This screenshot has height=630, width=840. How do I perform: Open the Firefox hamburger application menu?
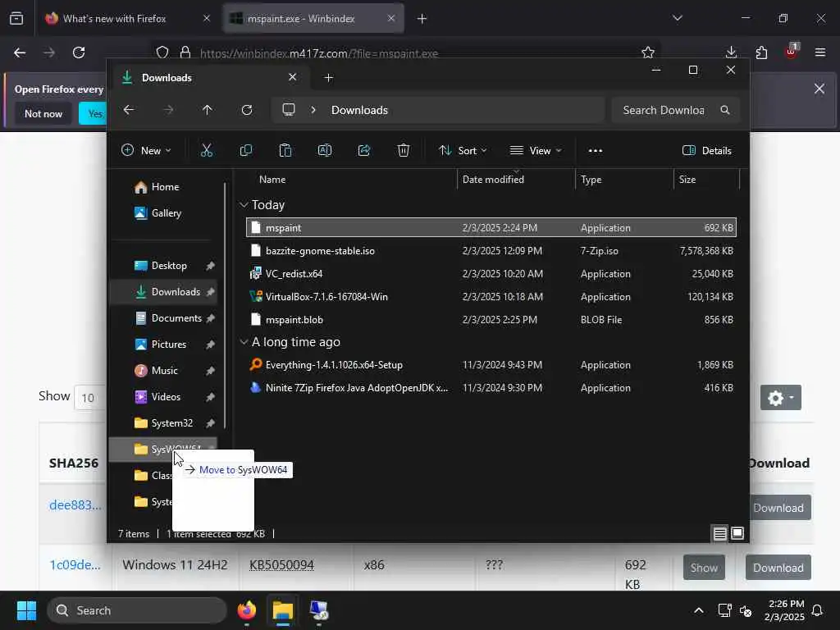coord(819,52)
